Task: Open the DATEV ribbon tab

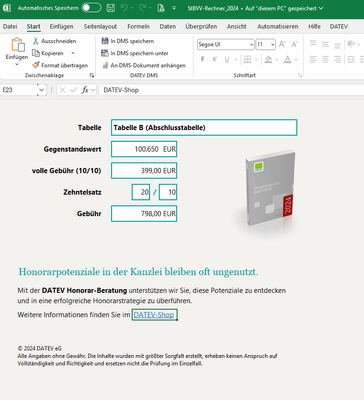Action: (x=339, y=26)
